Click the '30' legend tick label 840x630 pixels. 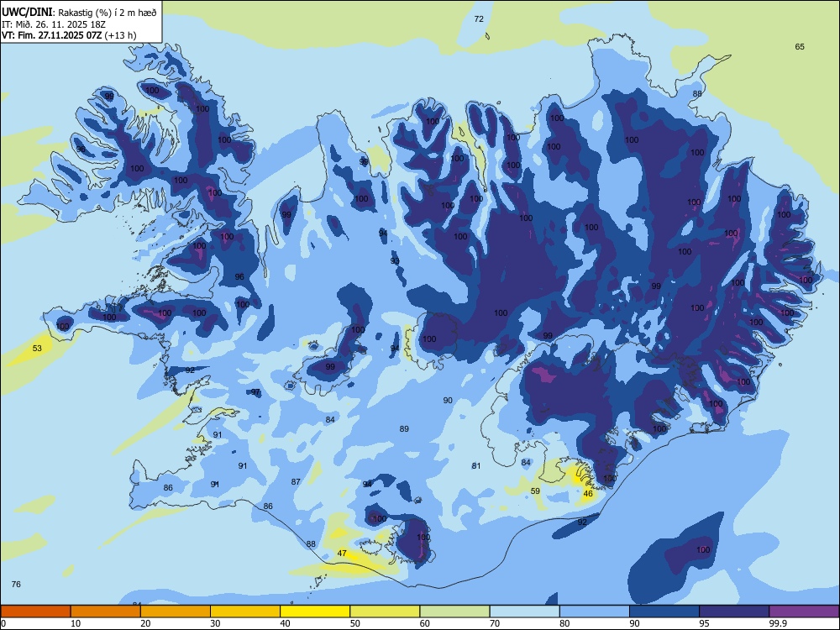pyautogui.click(x=215, y=623)
